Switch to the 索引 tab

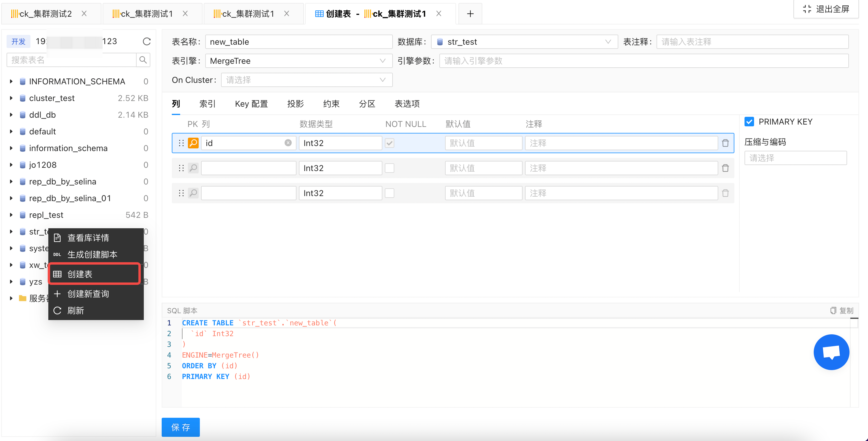pos(207,104)
